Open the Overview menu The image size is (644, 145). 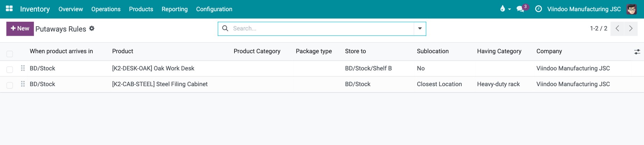(x=71, y=9)
